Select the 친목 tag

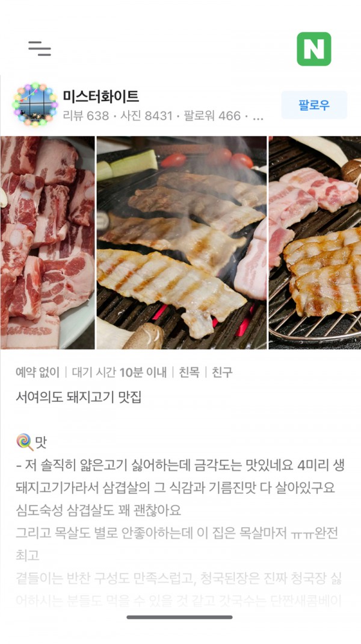coord(189,372)
